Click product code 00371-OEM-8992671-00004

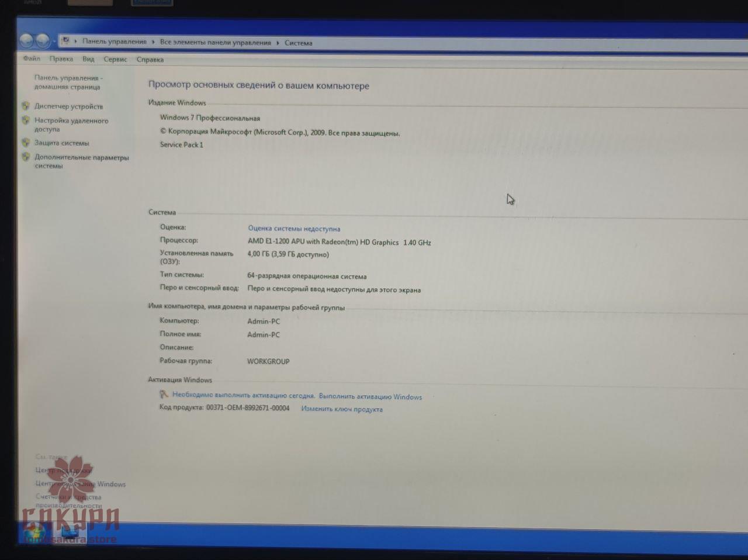tap(248, 407)
